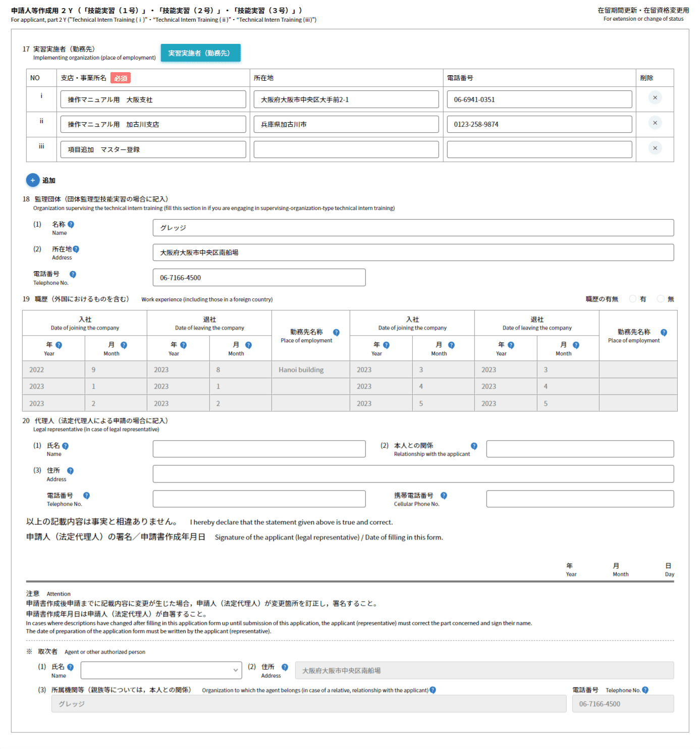Select 無 for work experience
This screenshot has width=700, height=749.
(x=661, y=299)
